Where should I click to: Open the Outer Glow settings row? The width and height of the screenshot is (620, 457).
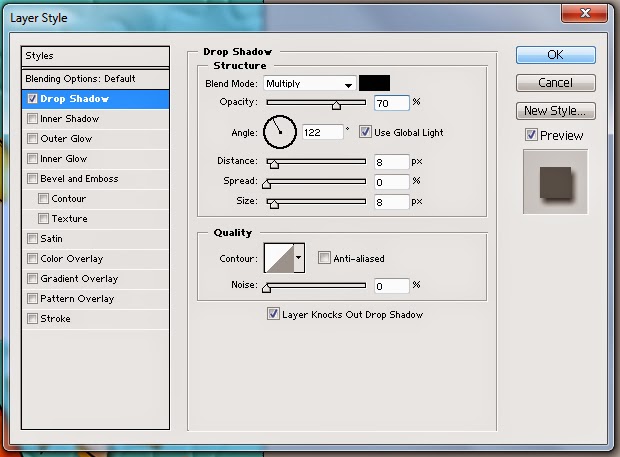pyautogui.click(x=96, y=138)
